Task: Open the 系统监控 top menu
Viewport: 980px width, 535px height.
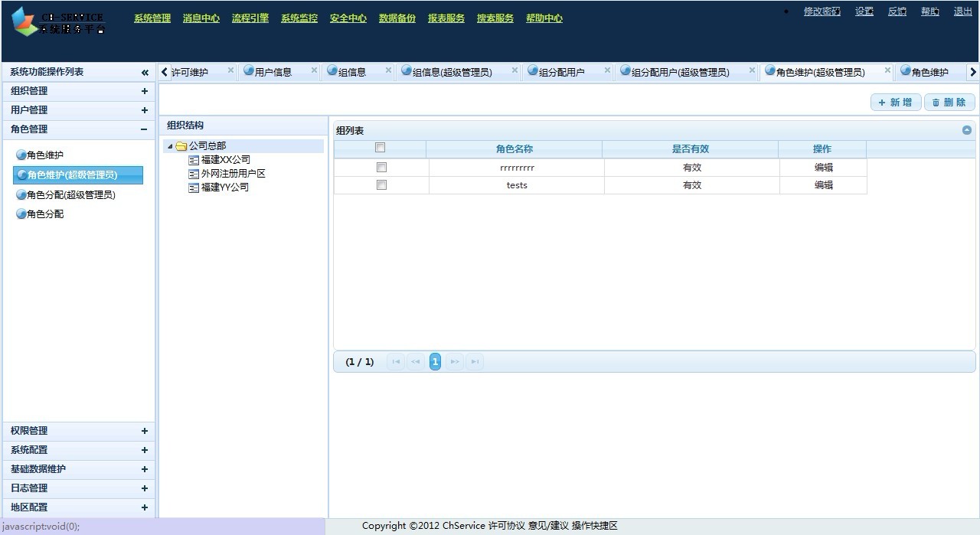Action: pyautogui.click(x=299, y=18)
